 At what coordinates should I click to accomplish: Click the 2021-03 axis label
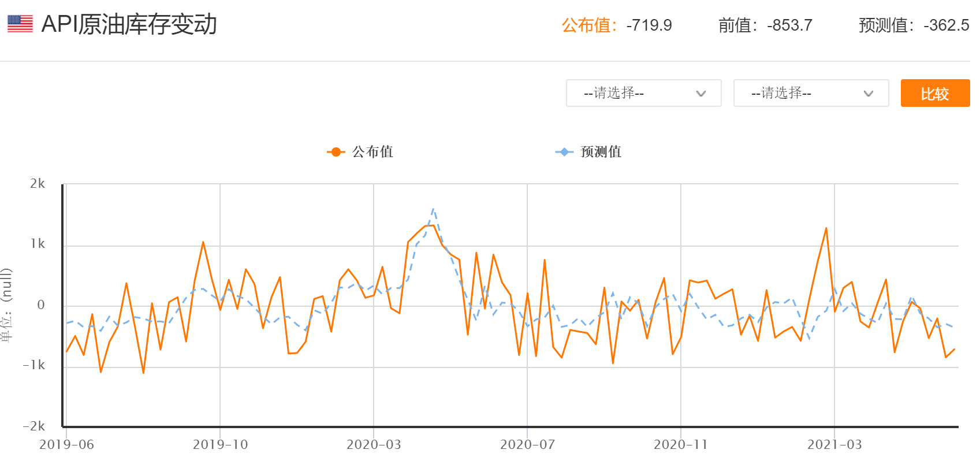(x=834, y=444)
